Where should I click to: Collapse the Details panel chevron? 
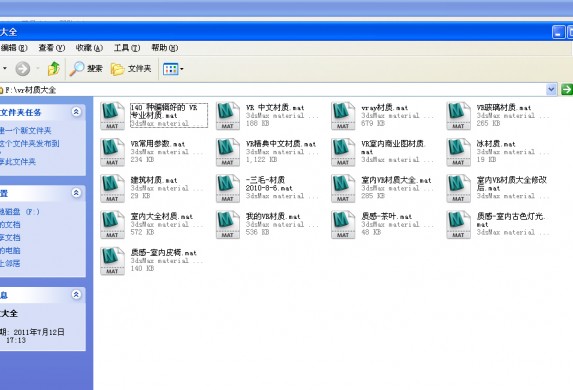pos(76,294)
